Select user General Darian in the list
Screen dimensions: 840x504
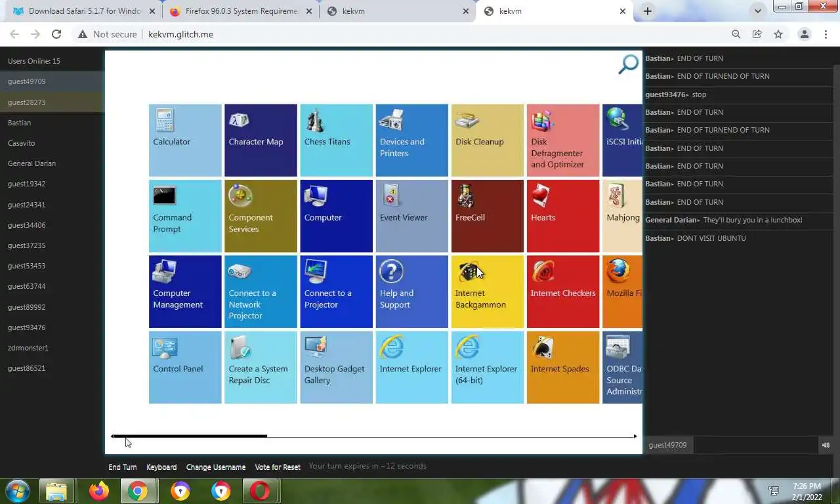(52, 163)
